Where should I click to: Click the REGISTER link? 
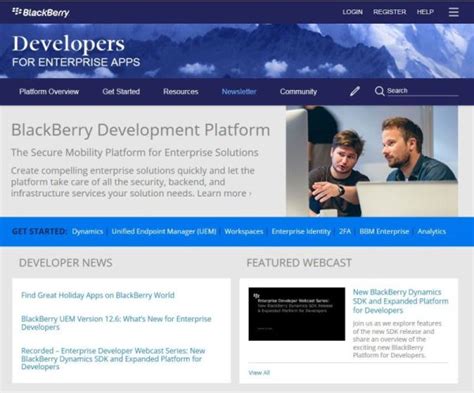[390, 12]
